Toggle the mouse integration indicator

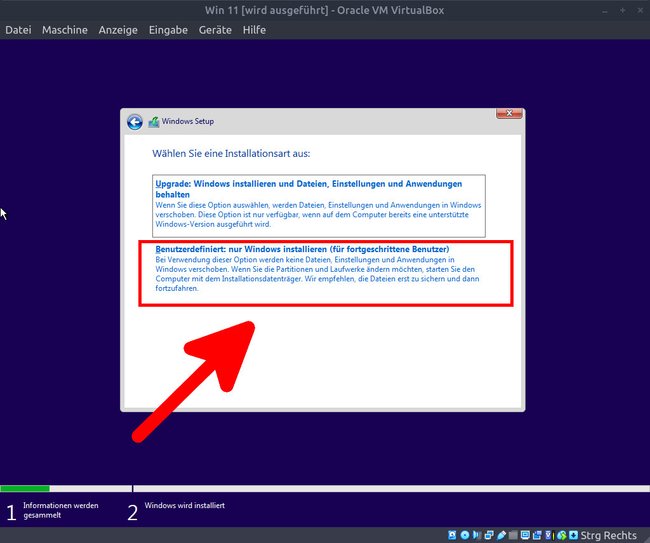562,535
